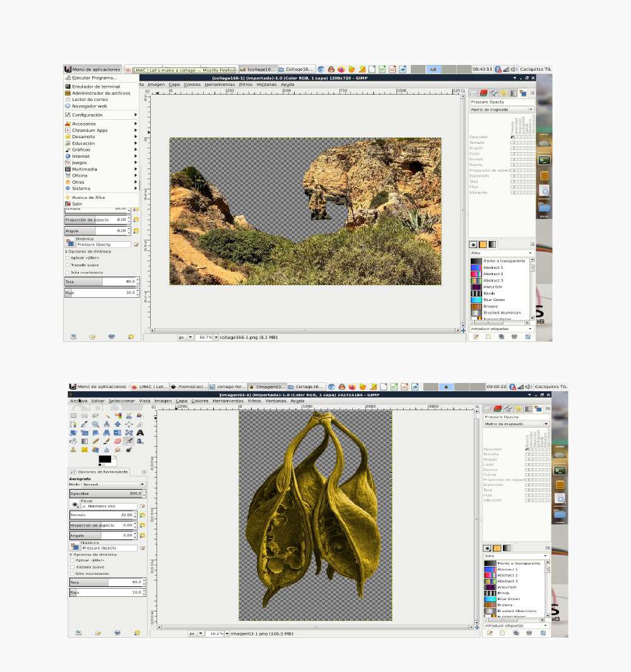Image resolution: width=631 pixels, height=672 pixels.
Task: Switch to 'collage-for...' taskbar button
Action: tap(228, 387)
